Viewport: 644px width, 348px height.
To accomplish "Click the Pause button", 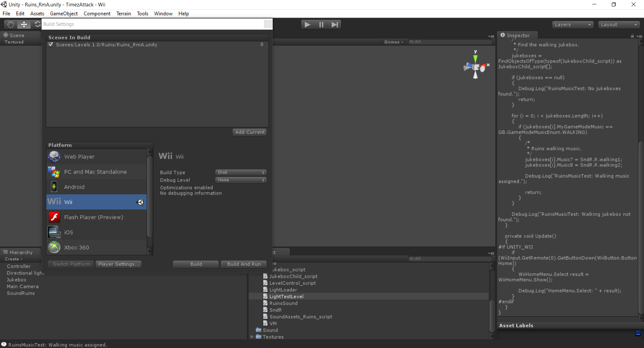I will point(321,24).
